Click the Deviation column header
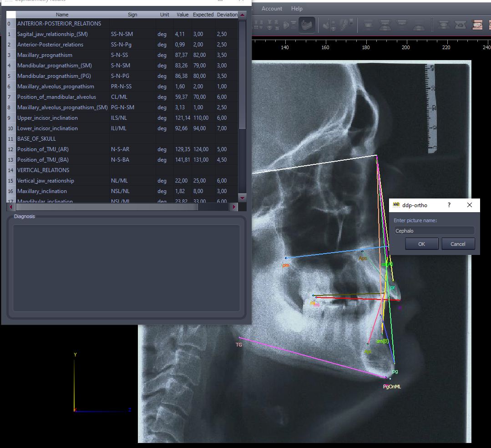Viewport: 491px width, 448px height. [227, 15]
